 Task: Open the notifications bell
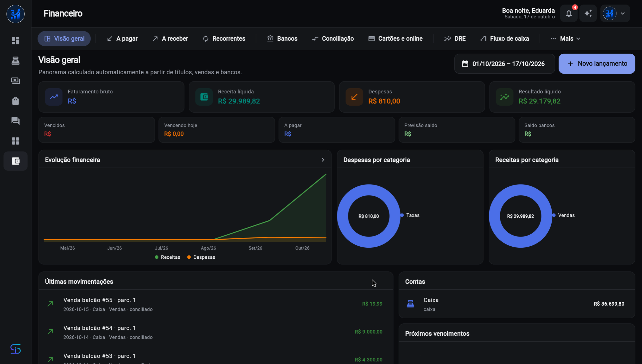click(569, 14)
